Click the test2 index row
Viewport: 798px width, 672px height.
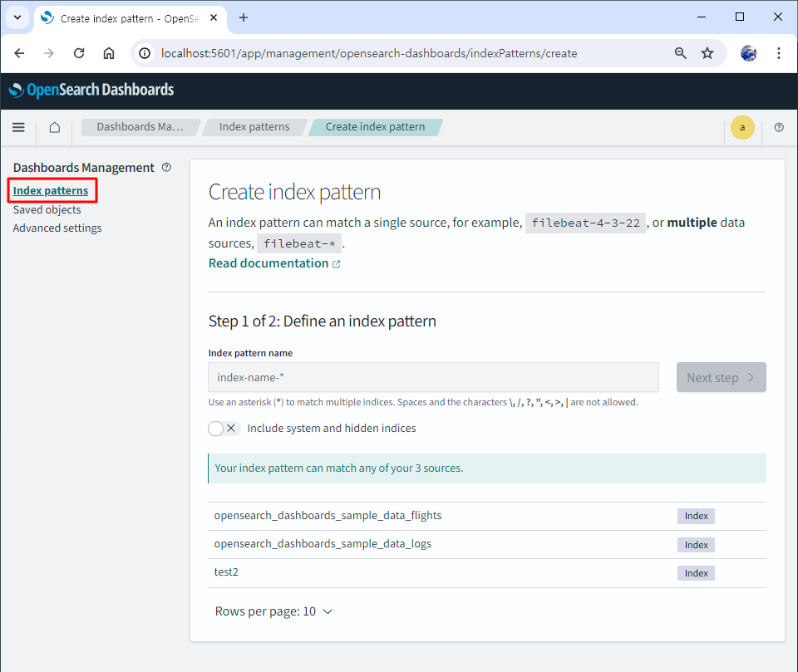(x=487, y=573)
